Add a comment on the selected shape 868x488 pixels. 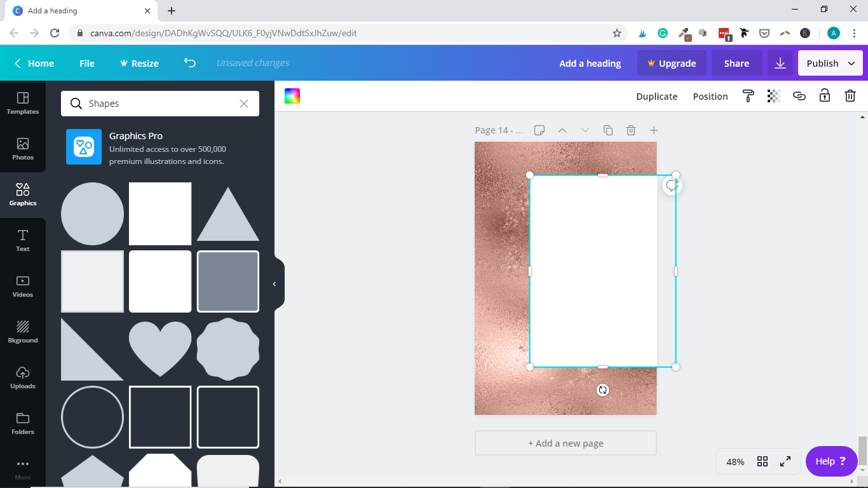[672, 186]
